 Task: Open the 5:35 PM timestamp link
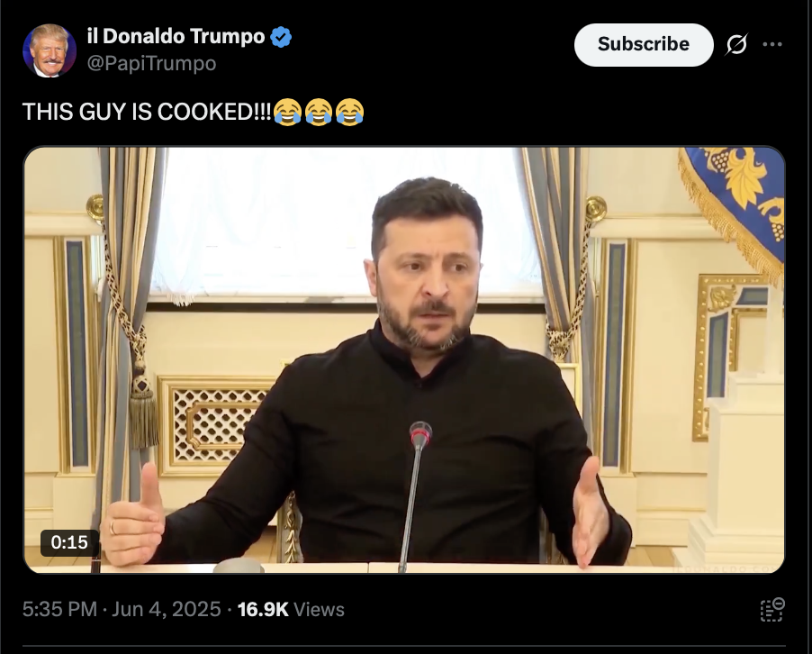pos(59,610)
